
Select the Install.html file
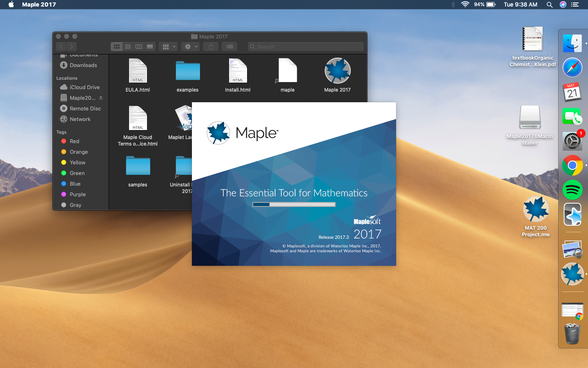(x=238, y=71)
